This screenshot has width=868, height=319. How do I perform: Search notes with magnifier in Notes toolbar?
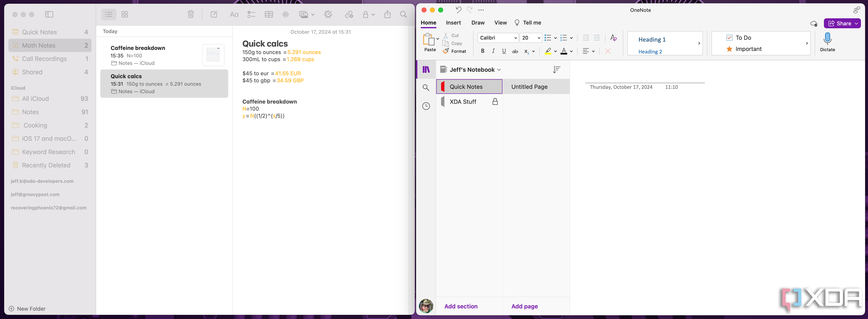click(403, 14)
